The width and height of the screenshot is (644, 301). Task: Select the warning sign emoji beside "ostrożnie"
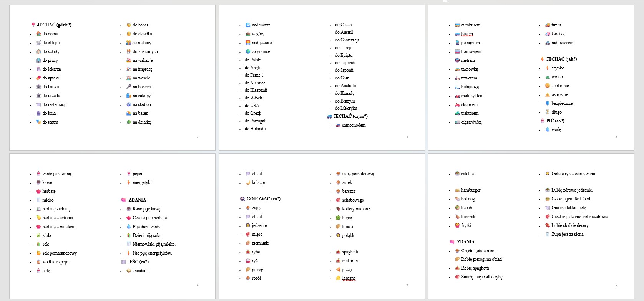click(548, 94)
